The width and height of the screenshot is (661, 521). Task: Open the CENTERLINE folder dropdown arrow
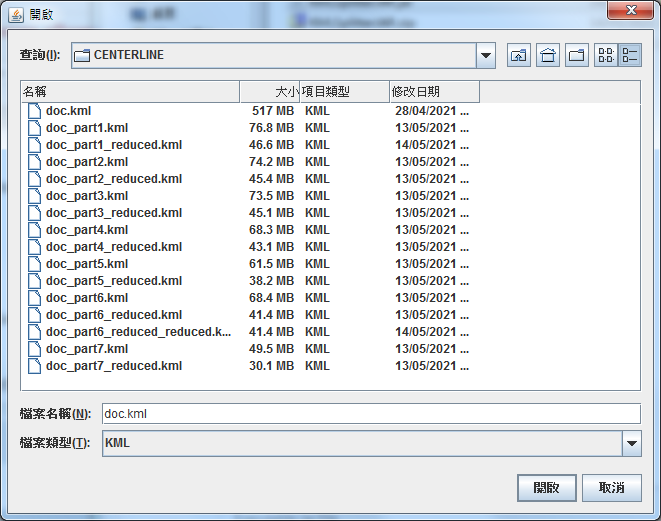tap(486, 55)
